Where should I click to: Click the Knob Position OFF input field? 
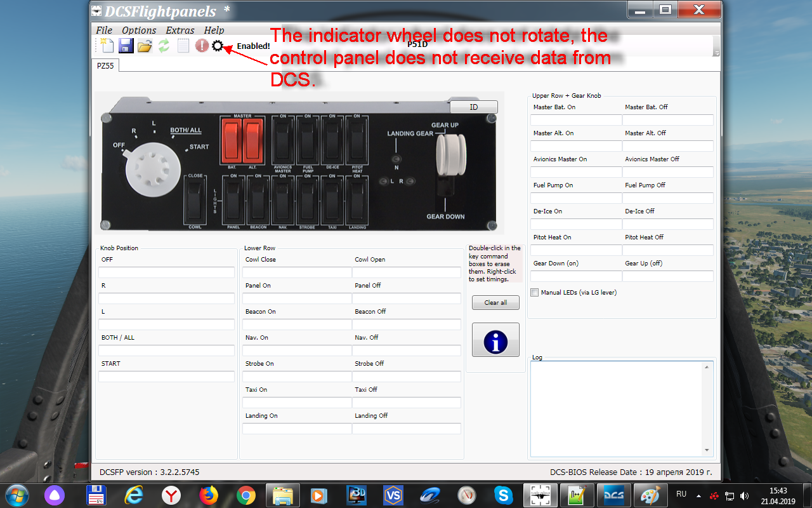pos(166,272)
